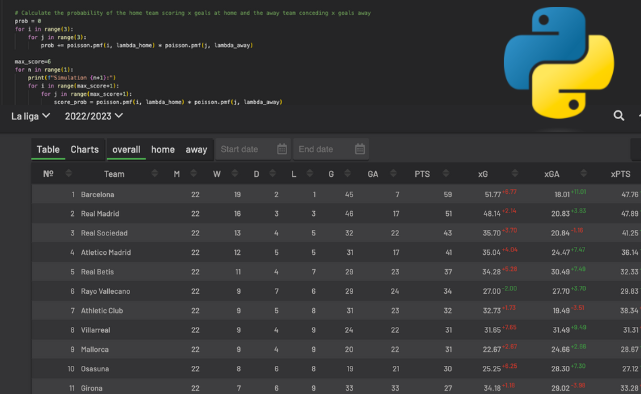This screenshot has width=641, height=394.
Task: Open the Osasuna team link
Action: click(x=95, y=369)
